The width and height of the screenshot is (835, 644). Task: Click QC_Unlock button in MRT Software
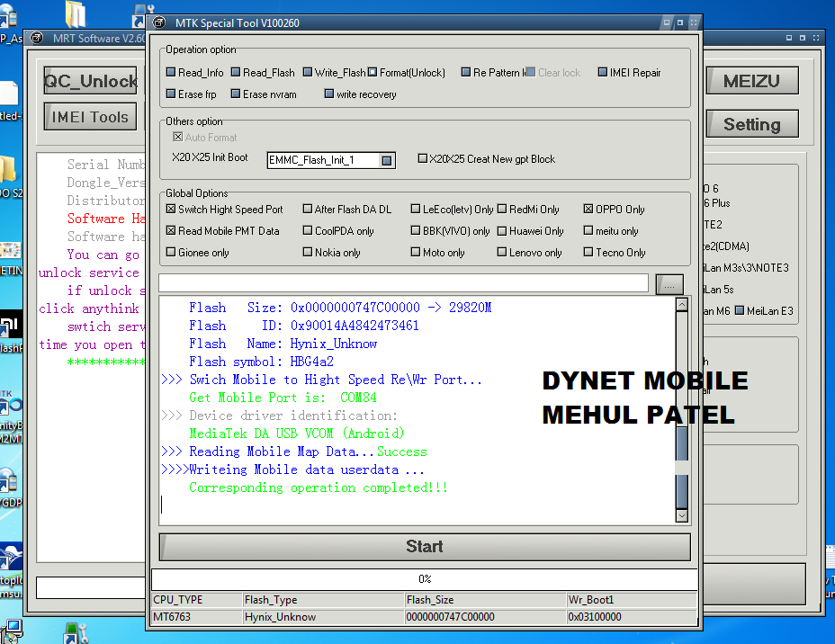91,80
